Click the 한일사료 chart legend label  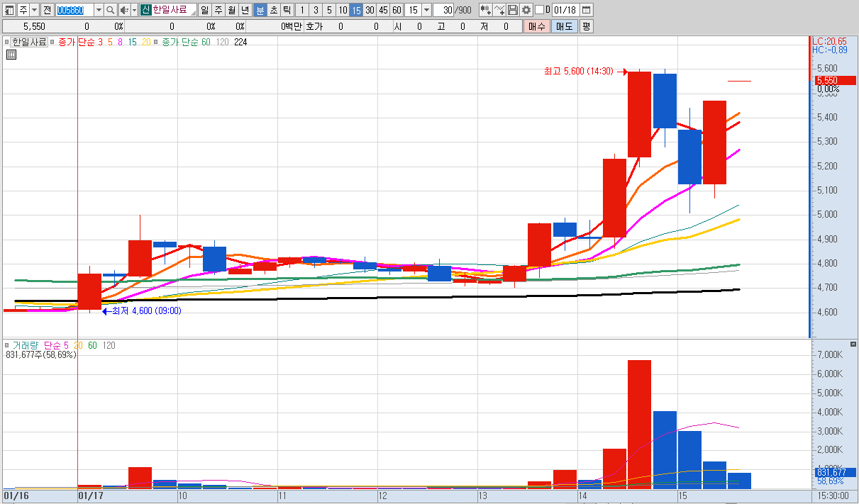[28, 42]
